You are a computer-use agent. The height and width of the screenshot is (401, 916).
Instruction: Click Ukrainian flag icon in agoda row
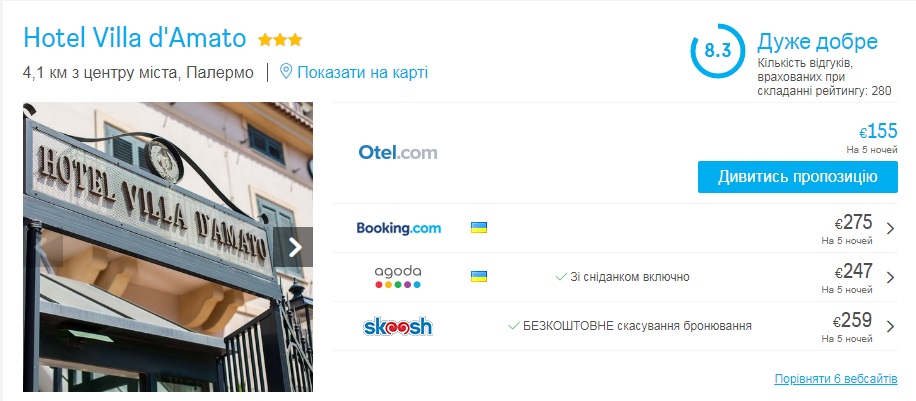pos(479,276)
